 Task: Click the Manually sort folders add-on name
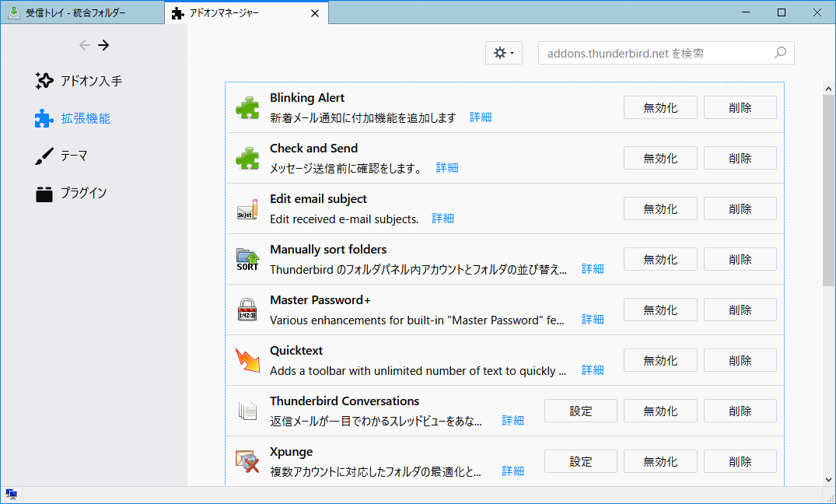[328, 250]
